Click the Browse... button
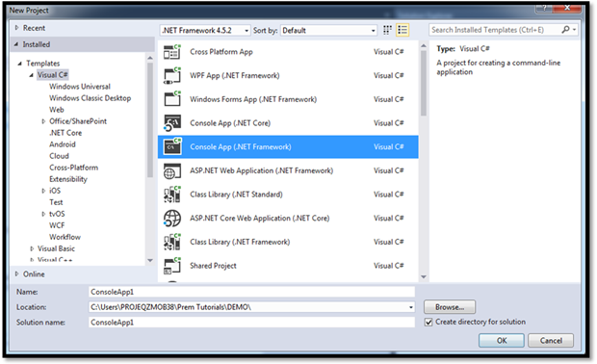The image size is (597, 364). 450,307
